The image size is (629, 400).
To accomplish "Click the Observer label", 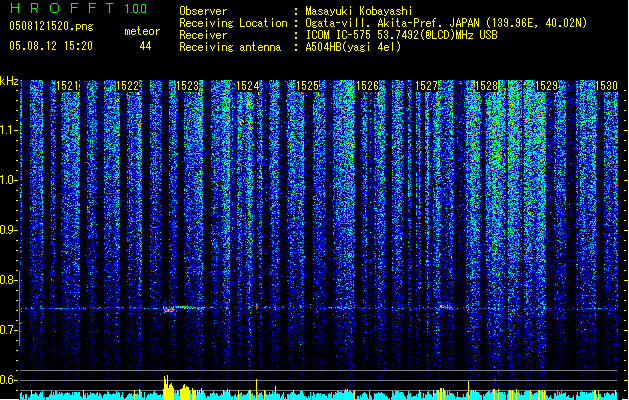I will (203, 11).
